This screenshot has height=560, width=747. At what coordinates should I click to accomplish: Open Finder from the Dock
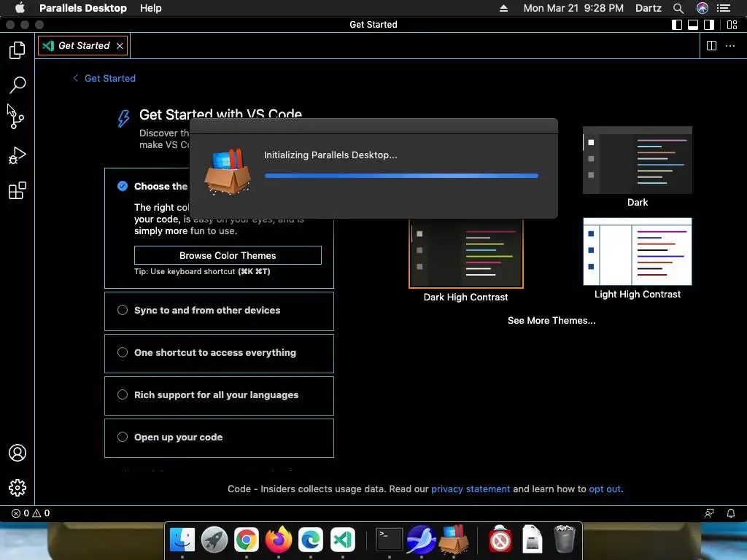point(182,540)
